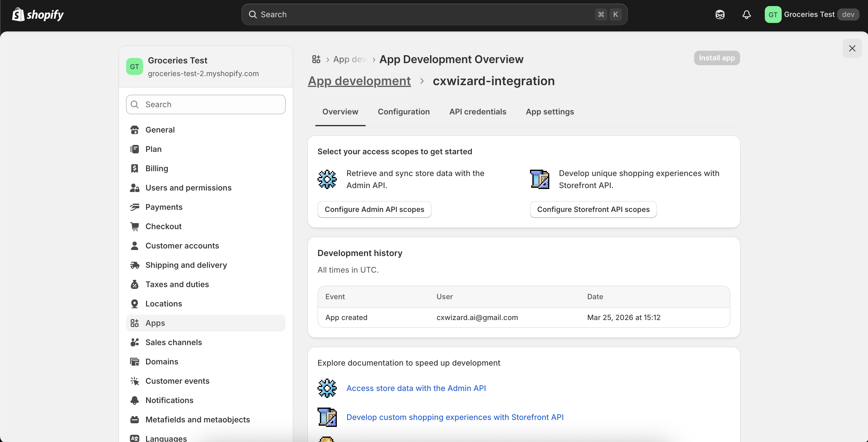Viewport: 868px width, 442px height.
Task: Click the Install app button
Action: point(717,58)
